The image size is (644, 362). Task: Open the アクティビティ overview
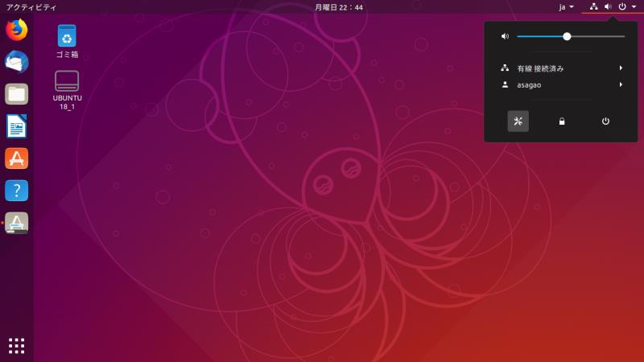(x=31, y=7)
